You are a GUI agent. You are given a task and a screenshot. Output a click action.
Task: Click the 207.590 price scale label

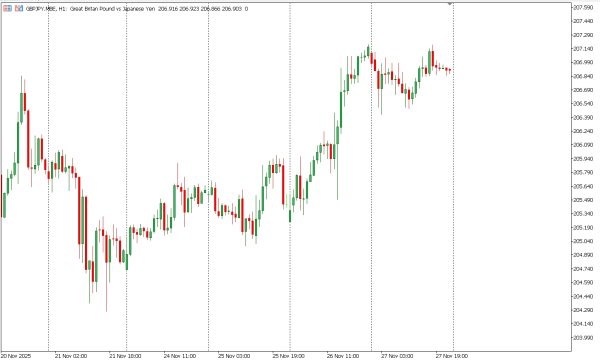pyautogui.click(x=582, y=8)
